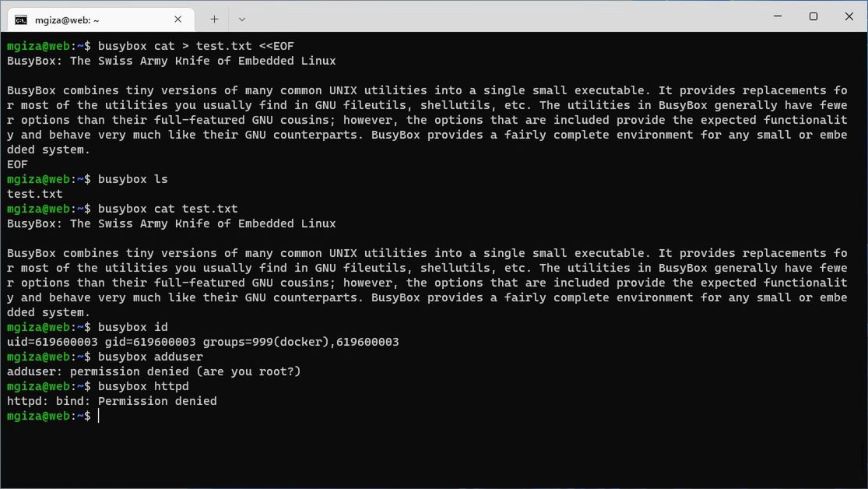868x489 pixels.
Task: Click the 'busybox cat test.txt' command text
Action: 167,209
